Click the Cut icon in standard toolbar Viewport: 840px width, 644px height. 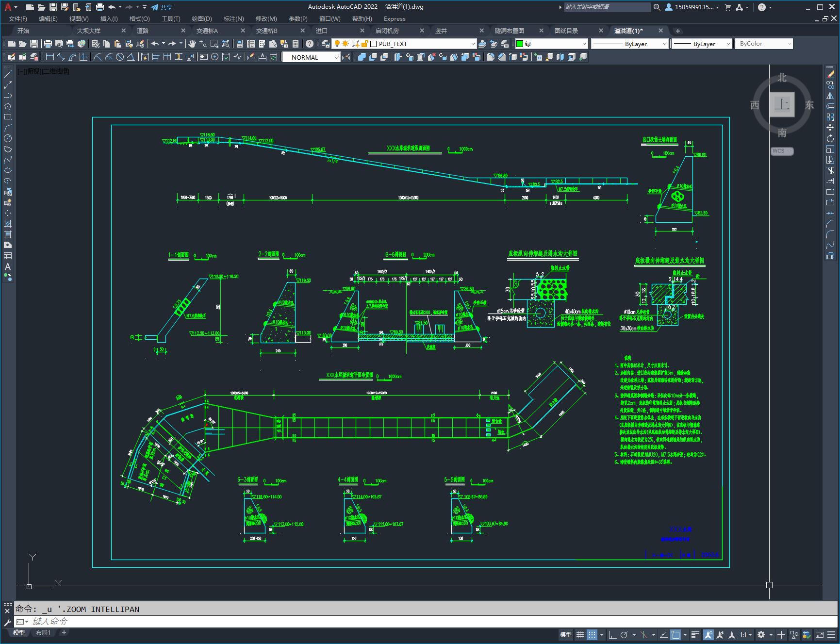coord(96,44)
